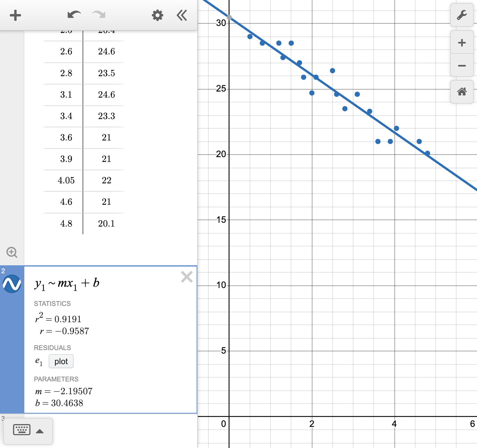
Task: Zoom out using the minus button
Action: point(462,65)
